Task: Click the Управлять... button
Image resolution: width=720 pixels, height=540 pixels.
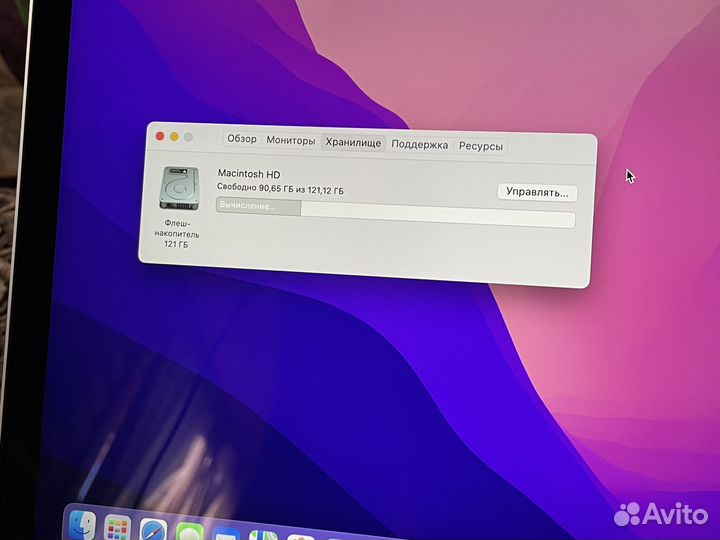Action: pyautogui.click(x=537, y=192)
